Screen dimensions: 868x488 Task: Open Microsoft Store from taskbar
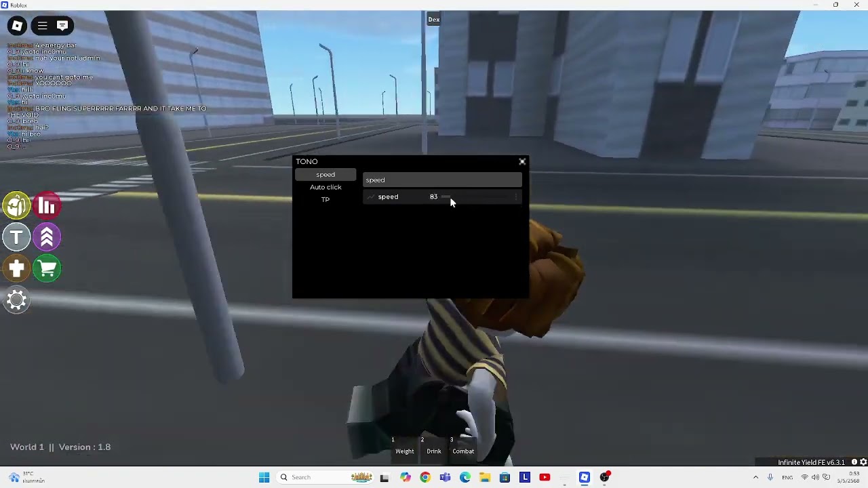coord(505,477)
